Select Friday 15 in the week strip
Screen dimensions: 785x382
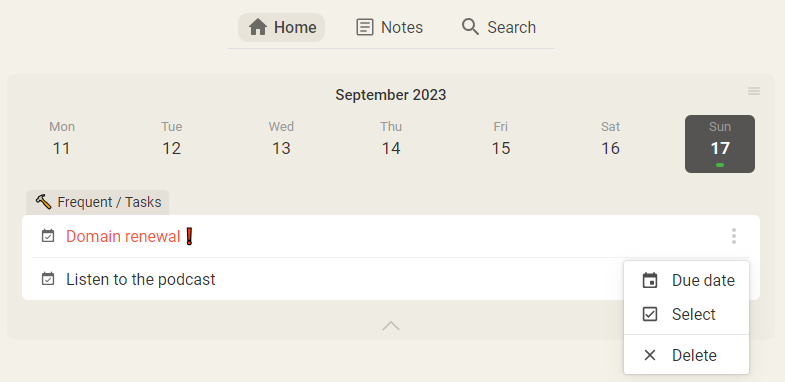point(501,144)
